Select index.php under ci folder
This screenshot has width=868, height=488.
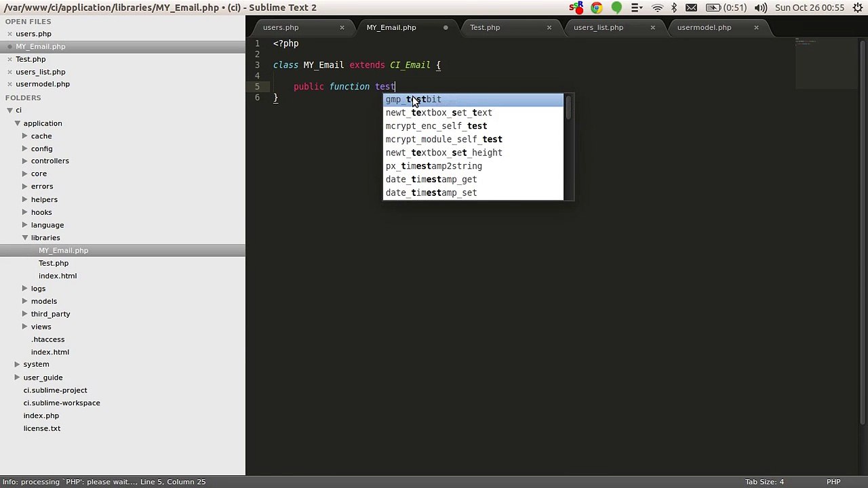click(x=41, y=416)
